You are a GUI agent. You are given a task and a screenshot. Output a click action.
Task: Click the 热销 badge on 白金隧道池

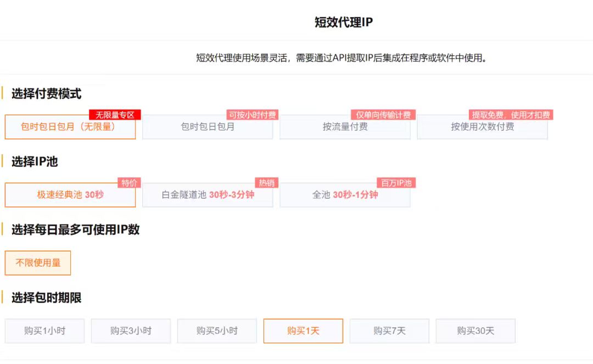(266, 183)
